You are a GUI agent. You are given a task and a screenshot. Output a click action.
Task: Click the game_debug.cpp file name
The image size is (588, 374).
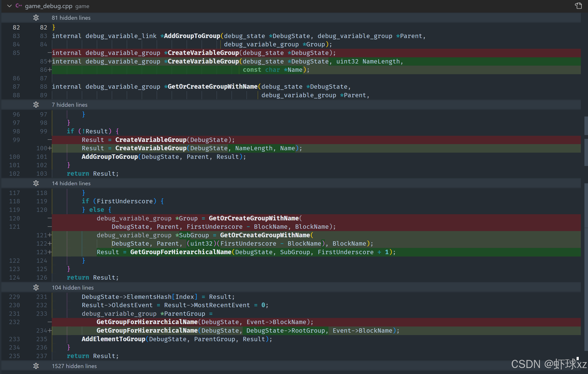(x=48, y=6)
